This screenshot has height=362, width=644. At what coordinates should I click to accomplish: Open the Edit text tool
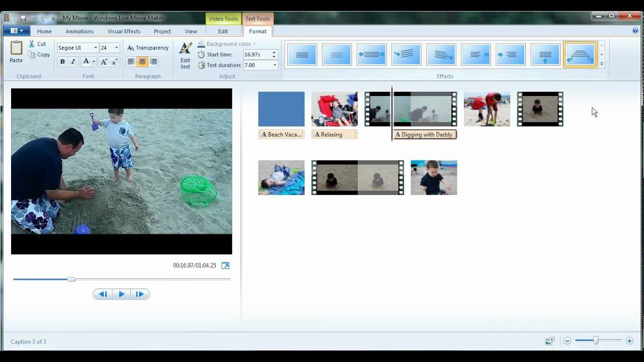tap(186, 55)
